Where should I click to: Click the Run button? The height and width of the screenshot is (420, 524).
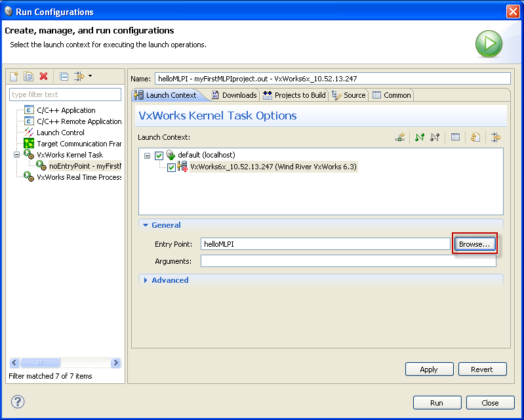[x=437, y=403]
